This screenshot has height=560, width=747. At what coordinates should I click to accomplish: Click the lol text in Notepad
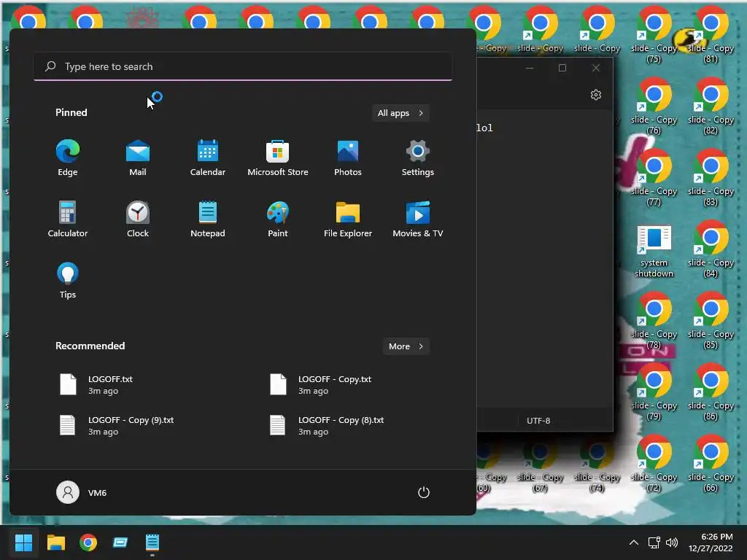point(484,128)
